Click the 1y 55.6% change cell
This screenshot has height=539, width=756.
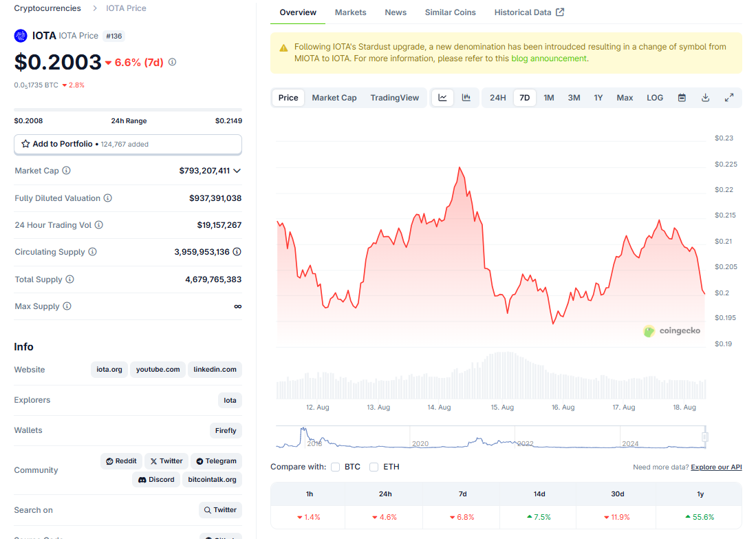point(700,517)
